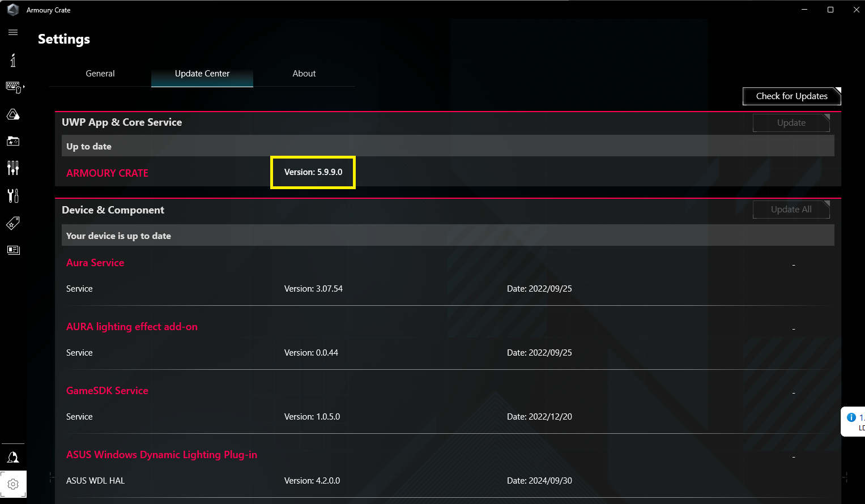This screenshot has height=504, width=865.
Task: Open the Aura Effects sliders icon
Action: (x=13, y=168)
